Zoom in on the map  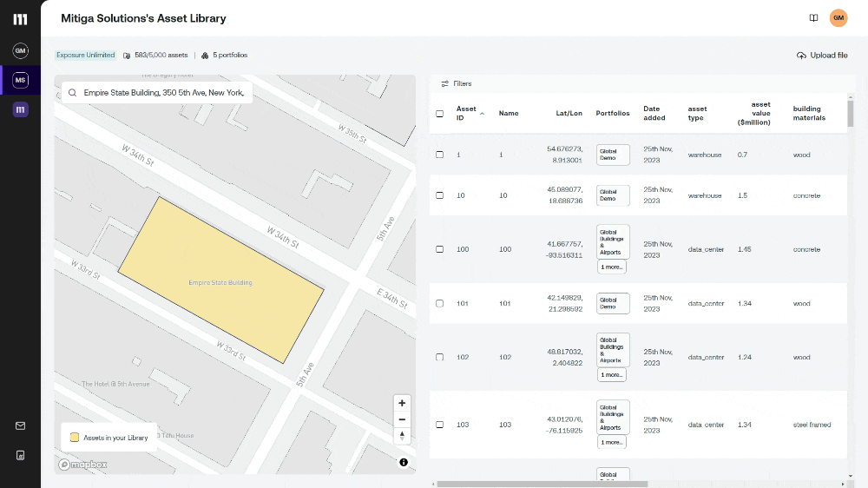pos(402,403)
